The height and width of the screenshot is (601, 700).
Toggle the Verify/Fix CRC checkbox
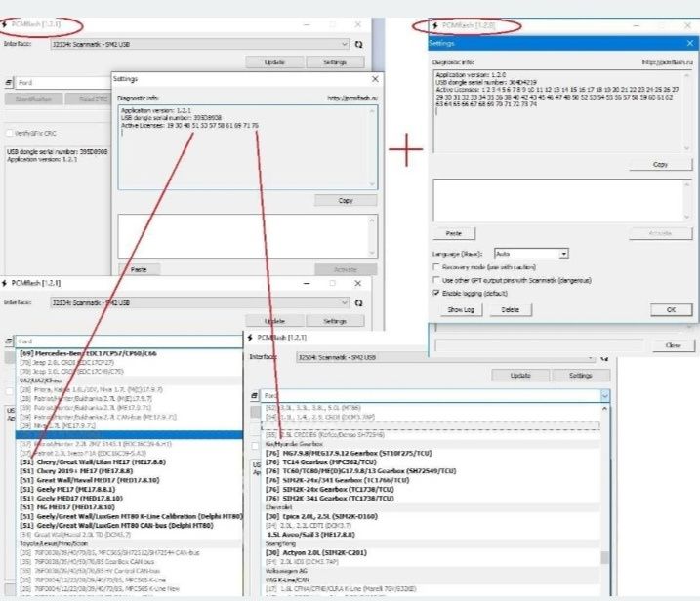(x=10, y=133)
